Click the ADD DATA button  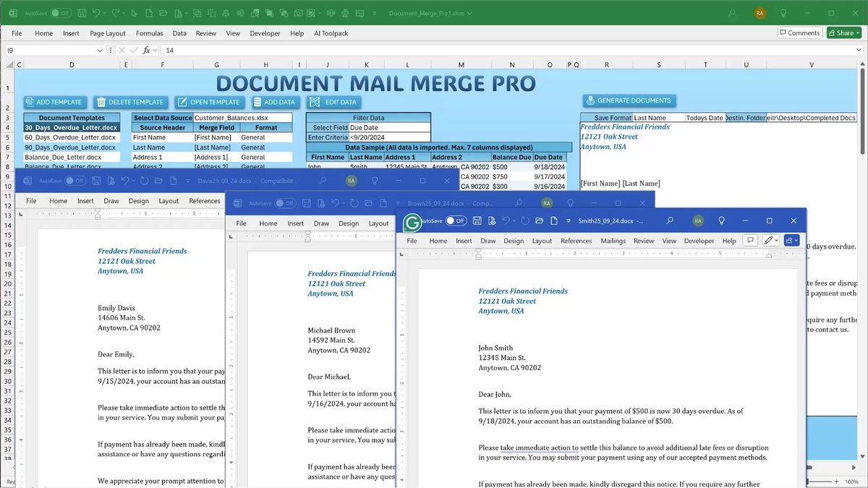pyautogui.click(x=275, y=102)
